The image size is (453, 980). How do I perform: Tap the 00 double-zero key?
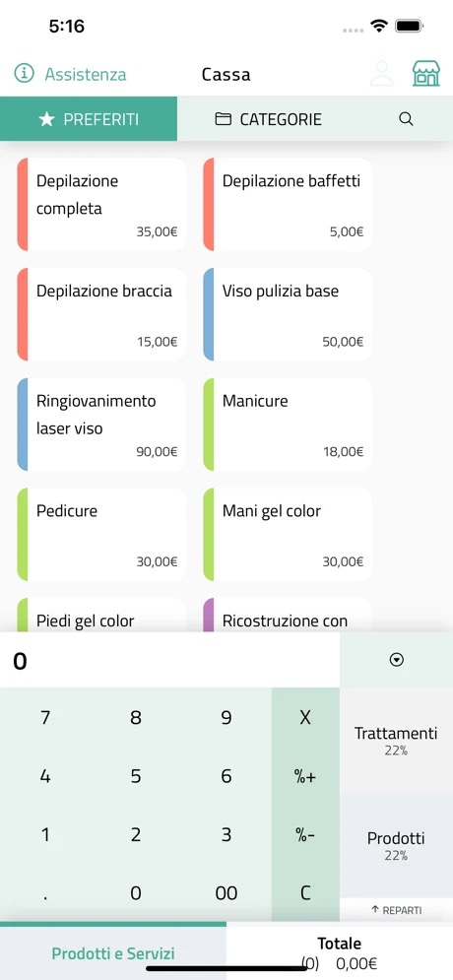click(226, 892)
